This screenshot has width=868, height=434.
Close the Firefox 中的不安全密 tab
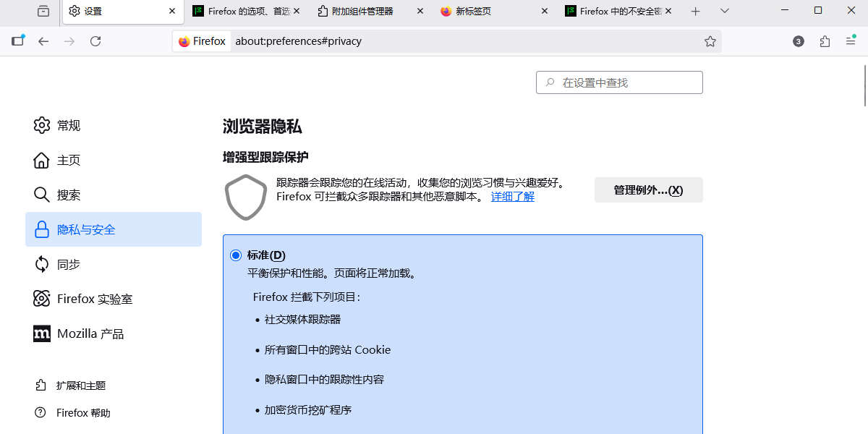(x=668, y=11)
